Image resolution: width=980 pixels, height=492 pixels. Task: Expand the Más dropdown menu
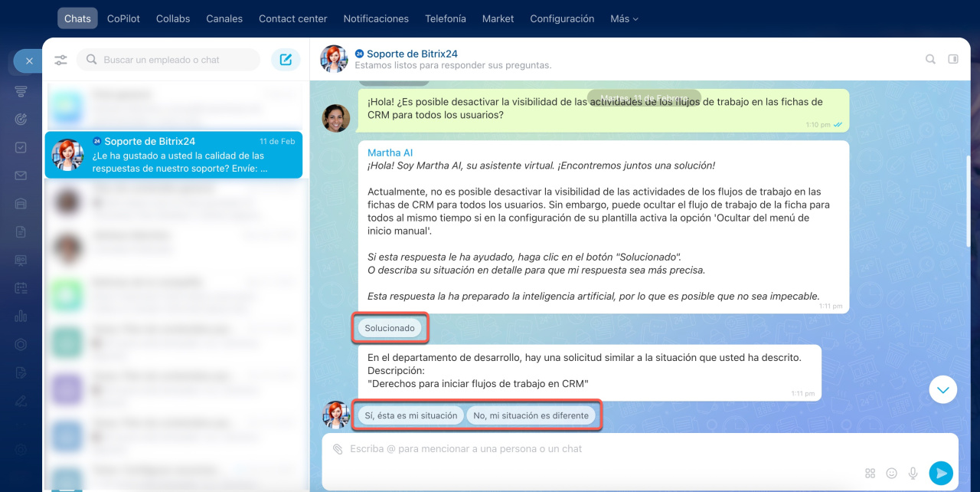(624, 18)
